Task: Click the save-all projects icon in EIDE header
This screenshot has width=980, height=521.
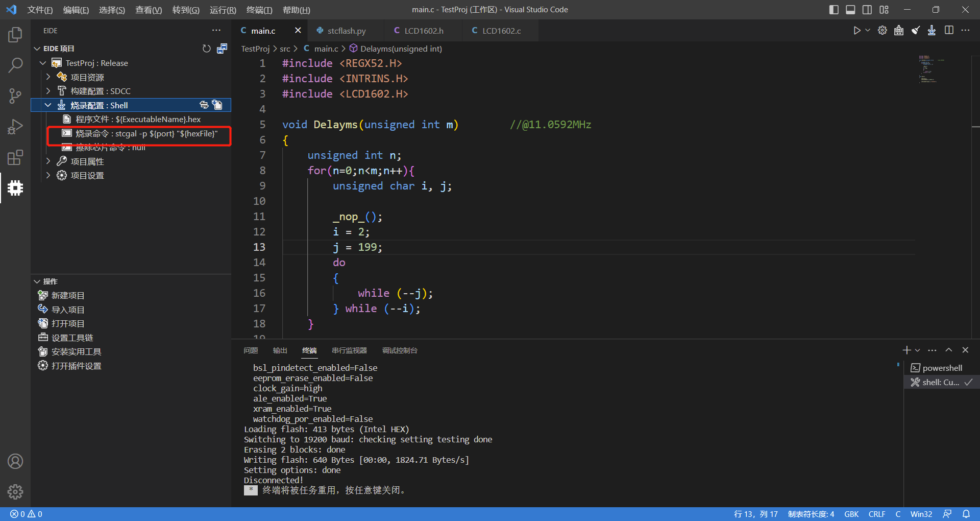Action: 222,49
